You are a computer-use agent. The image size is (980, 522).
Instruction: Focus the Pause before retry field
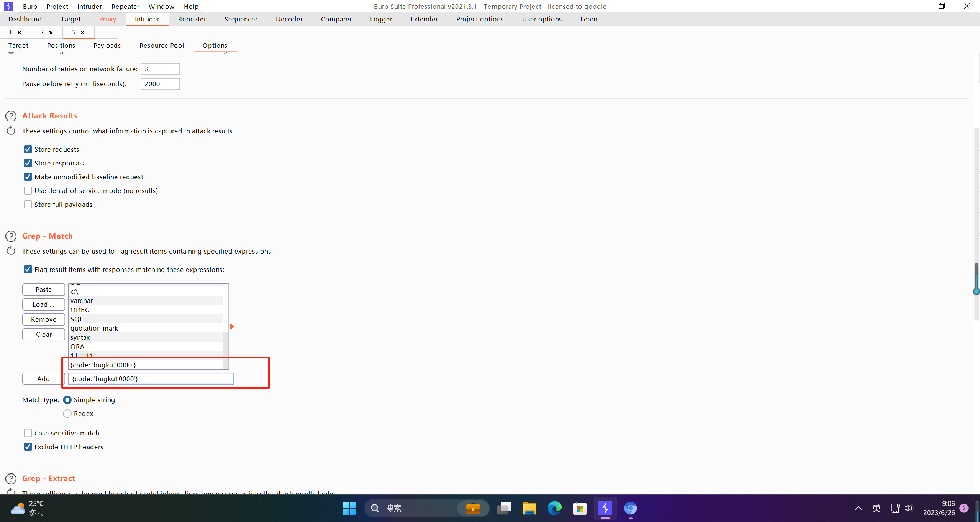[160, 84]
